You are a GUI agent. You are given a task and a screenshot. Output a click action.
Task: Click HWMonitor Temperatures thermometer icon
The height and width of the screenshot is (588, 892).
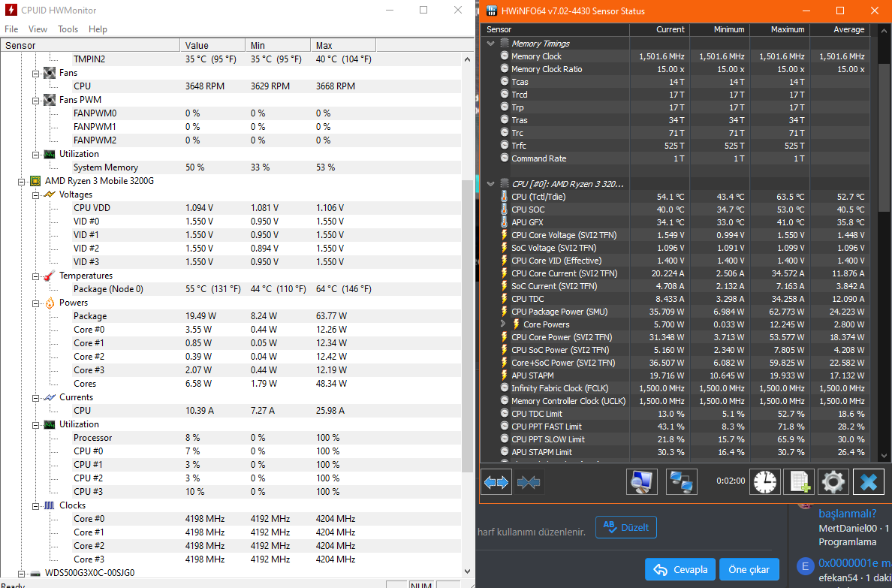pyautogui.click(x=50, y=276)
